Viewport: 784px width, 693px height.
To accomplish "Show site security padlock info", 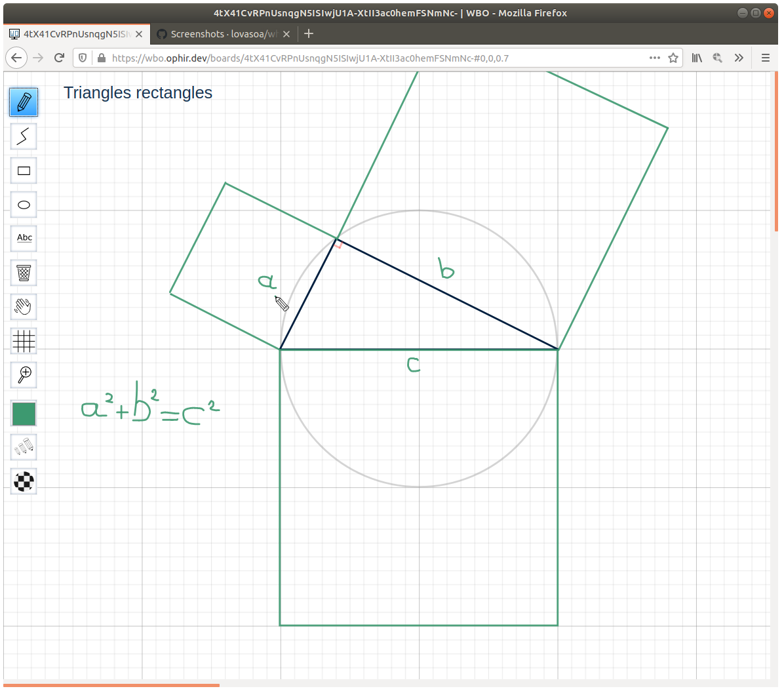I will [102, 58].
